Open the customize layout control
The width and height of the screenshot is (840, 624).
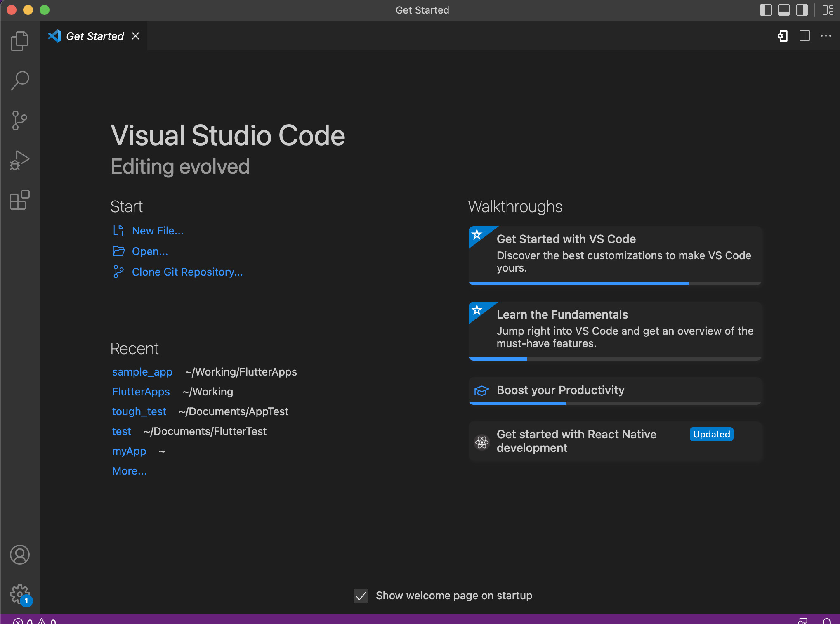[x=828, y=10]
